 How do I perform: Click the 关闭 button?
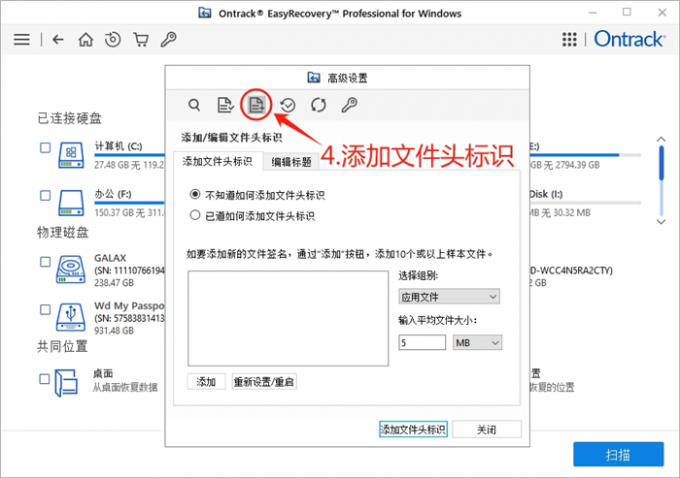(487, 429)
